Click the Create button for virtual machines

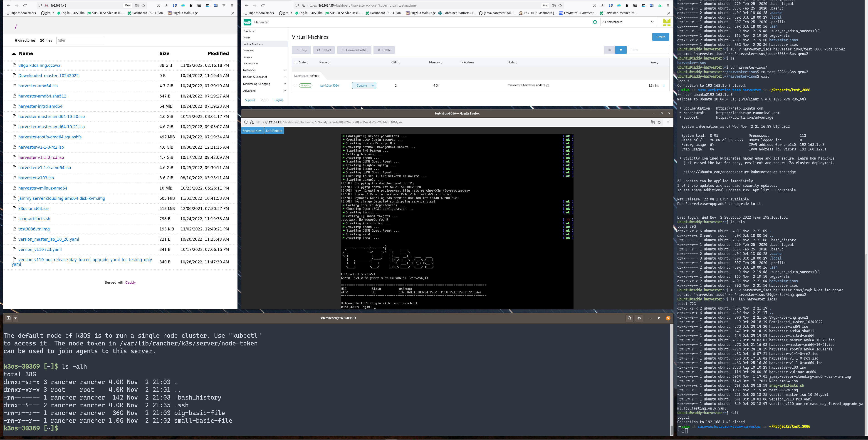click(x=660, y=37)
